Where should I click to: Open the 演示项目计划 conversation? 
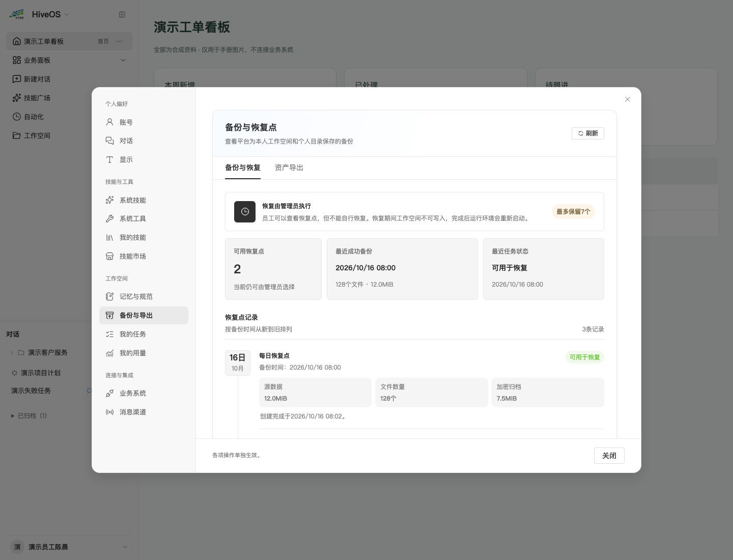[x=41, y=373]
